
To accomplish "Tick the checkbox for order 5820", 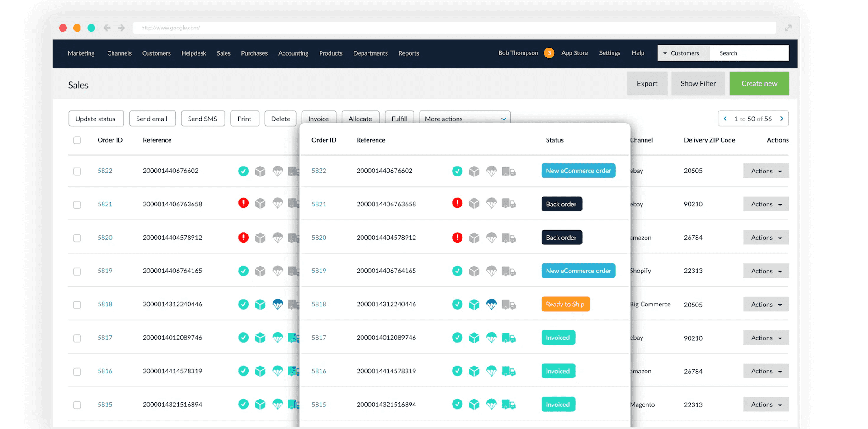I will click(77, 238).
